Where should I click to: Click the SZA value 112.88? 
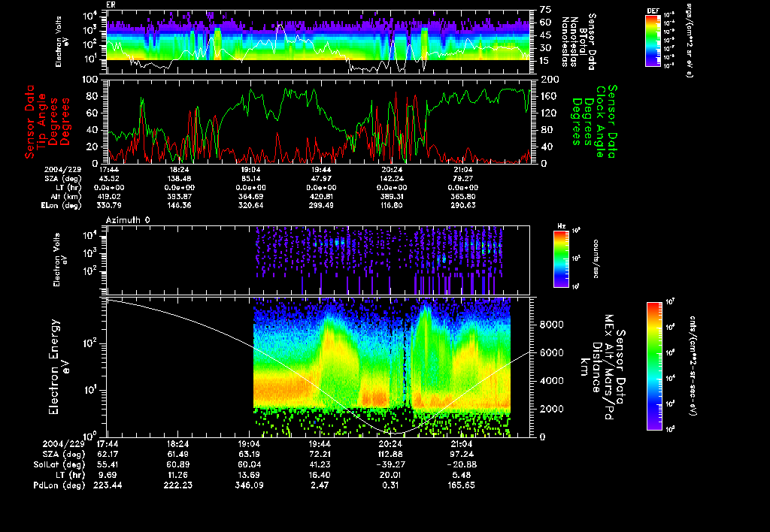point(391,454)
